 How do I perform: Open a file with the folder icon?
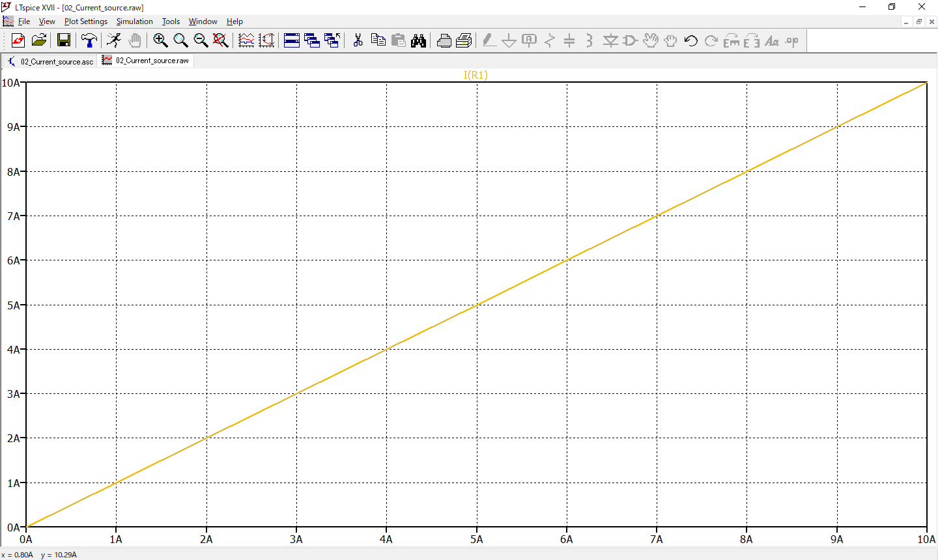39,41
